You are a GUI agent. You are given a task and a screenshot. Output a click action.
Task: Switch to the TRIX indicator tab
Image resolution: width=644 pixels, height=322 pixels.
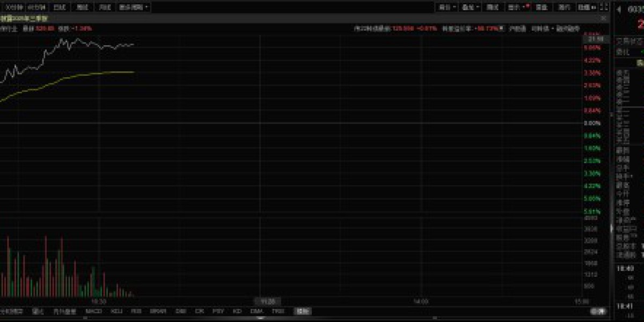[277, 311]
